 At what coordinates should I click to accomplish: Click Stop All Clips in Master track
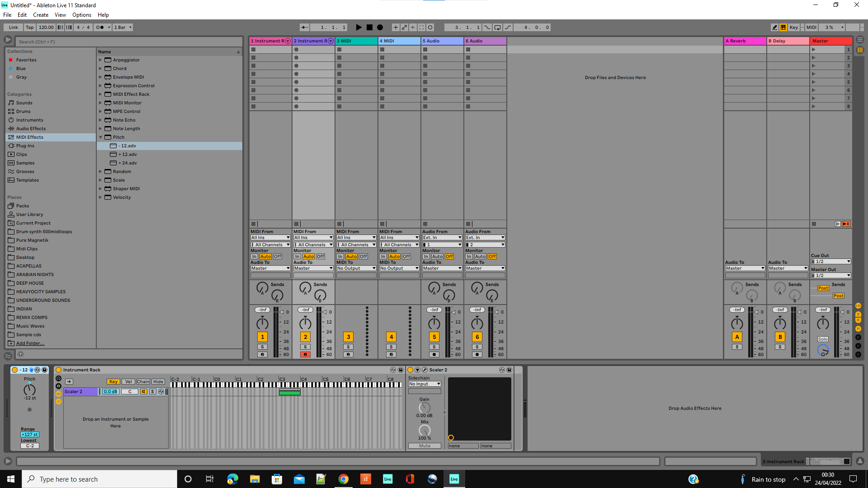(814, 224)
